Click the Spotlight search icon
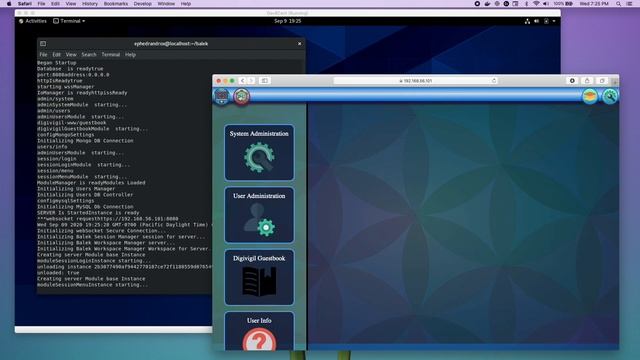640x360 pixels. pos(619,4)
